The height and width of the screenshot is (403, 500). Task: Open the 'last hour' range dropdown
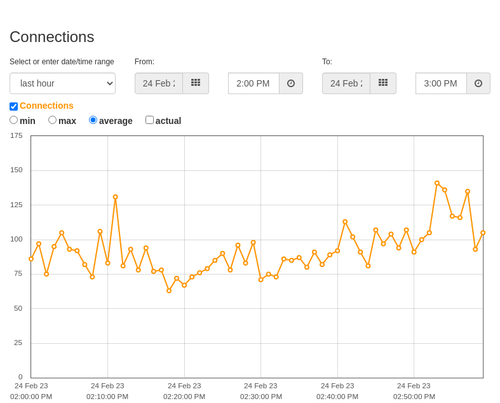click(x=62, y=83)
